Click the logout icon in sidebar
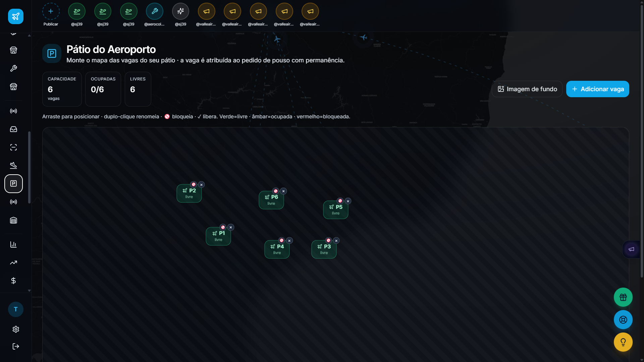Image resolution: width=644 pixels, height=362 pixels. [16, 346]
